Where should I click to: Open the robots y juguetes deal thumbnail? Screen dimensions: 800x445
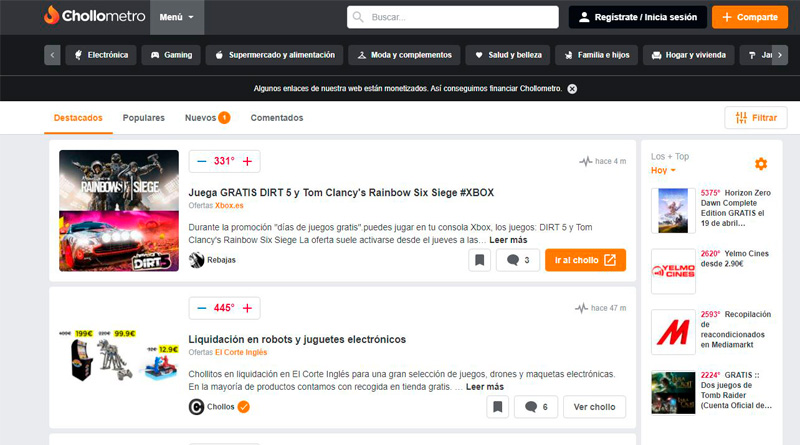(x=119, y=356)
